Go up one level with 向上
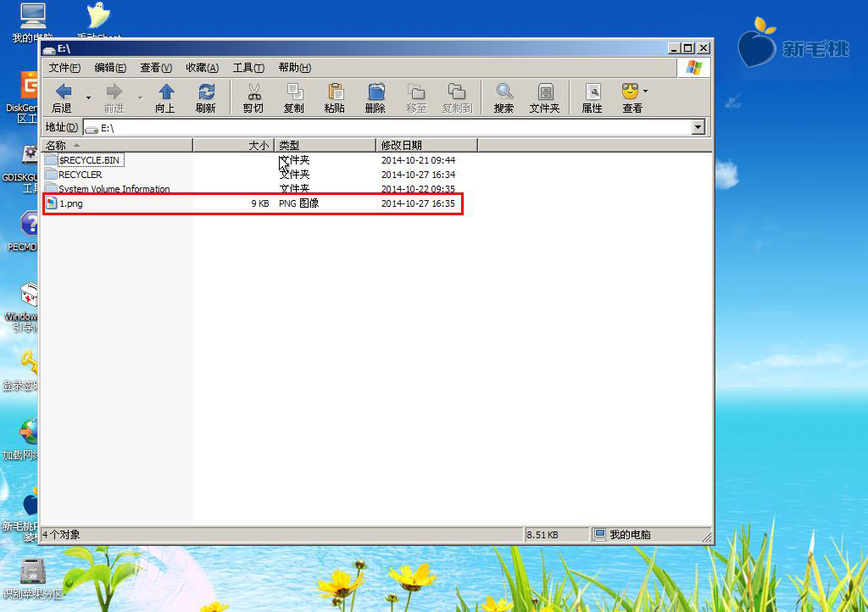The width and height of the screenshot is (868, 612). [x=165, y=98]
